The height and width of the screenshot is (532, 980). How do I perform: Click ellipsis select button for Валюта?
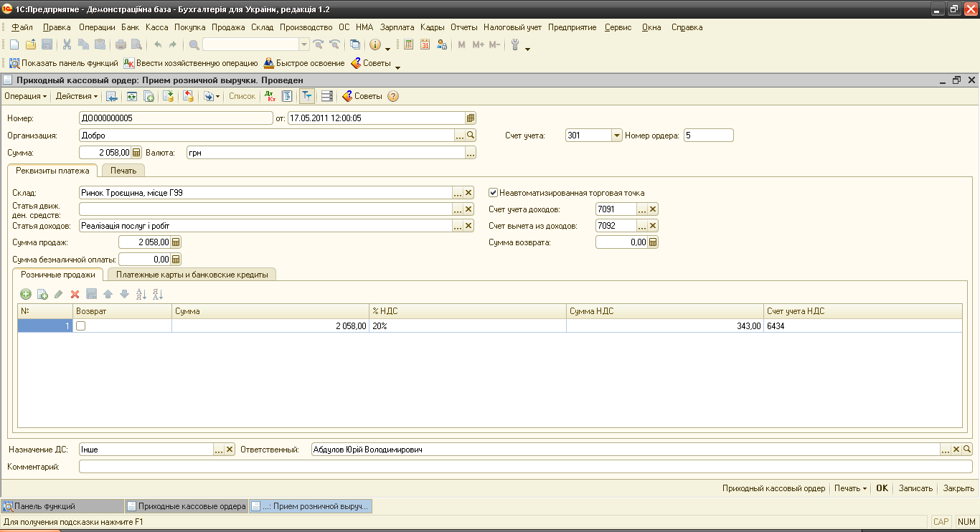471,153
